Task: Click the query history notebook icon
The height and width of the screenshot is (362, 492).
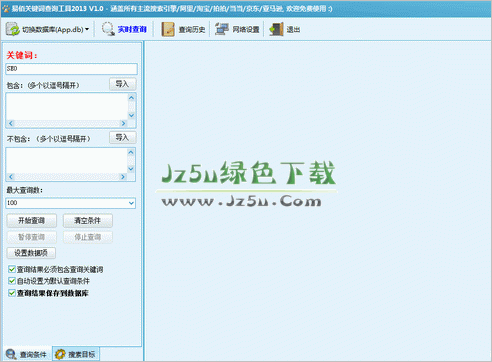Action: click(x=168, y=29)
